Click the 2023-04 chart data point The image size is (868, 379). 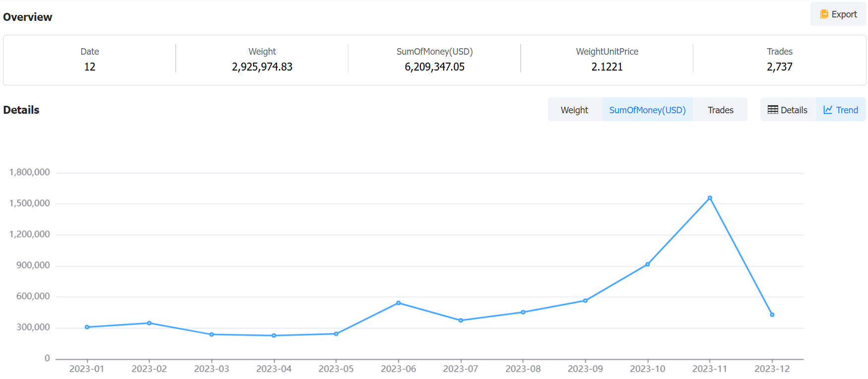click(274, 335)
